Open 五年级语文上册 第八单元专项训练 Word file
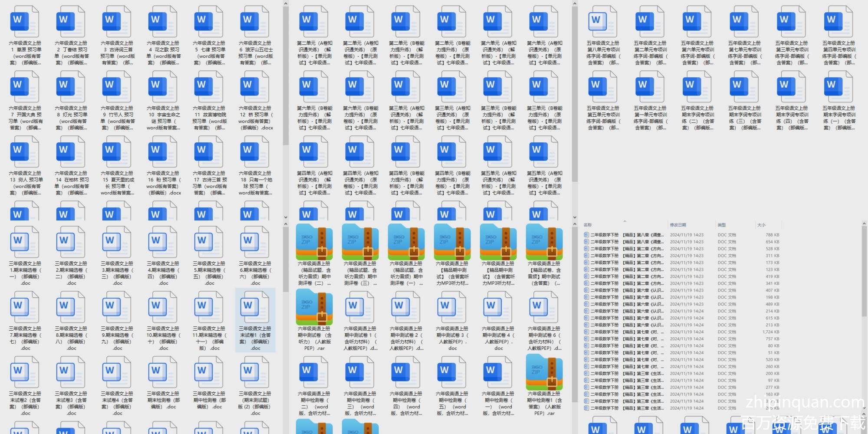The height and width of the screenshot is (434, 868). pyautogui.click(x=603, y=23)
